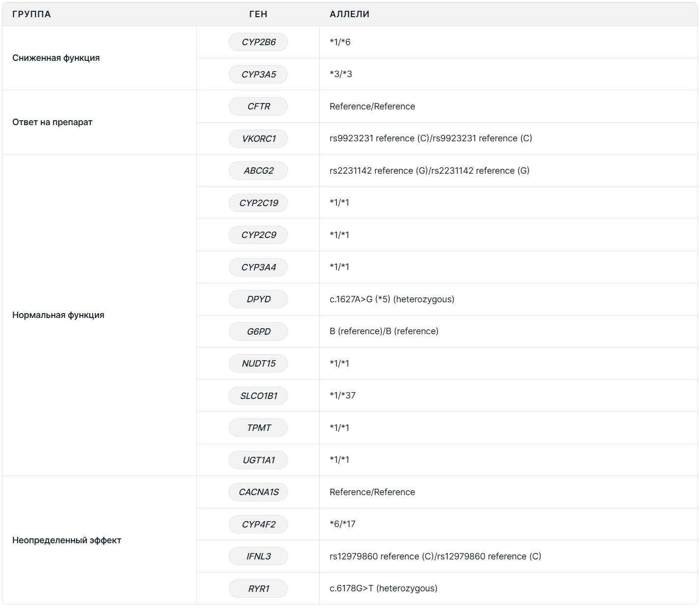This screenshot has height=608, width=700.
Task: Click the Неопределенный эффект group label
Action: [x=67, y=540]
